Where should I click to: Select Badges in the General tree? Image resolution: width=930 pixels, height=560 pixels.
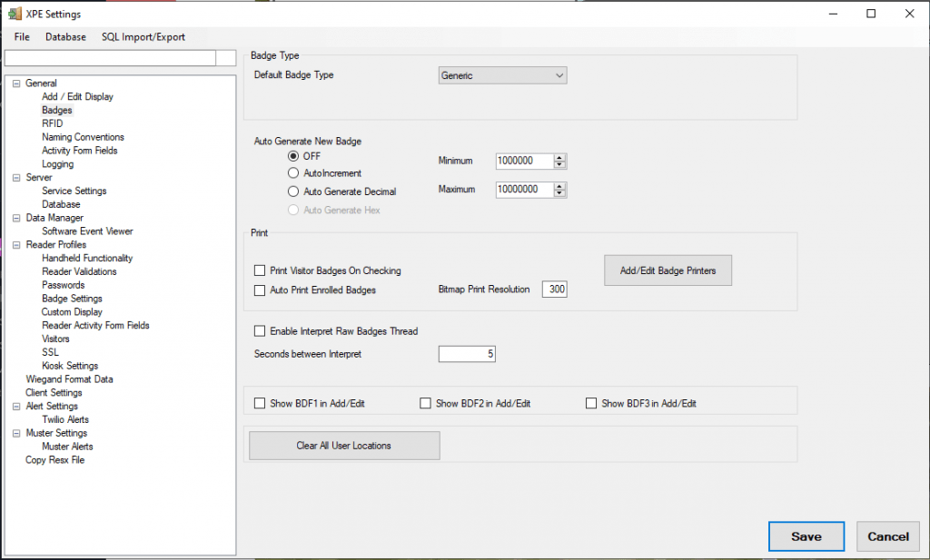click(57, 110)
